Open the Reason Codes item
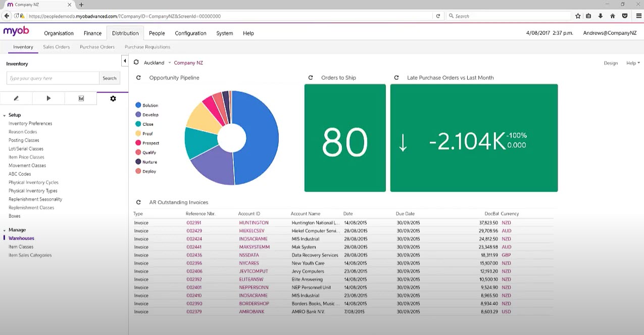 point(23,132)
